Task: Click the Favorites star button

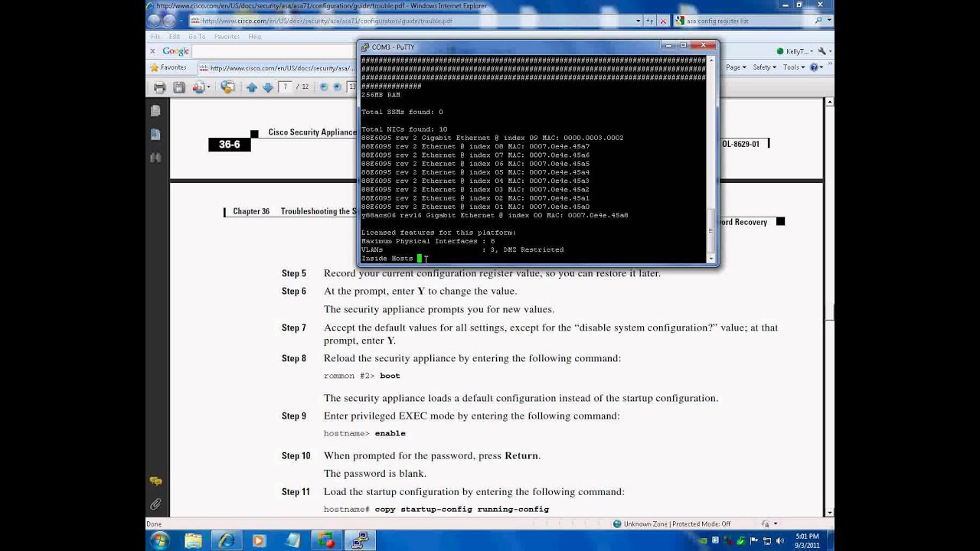Action: [x=169, y=67]
